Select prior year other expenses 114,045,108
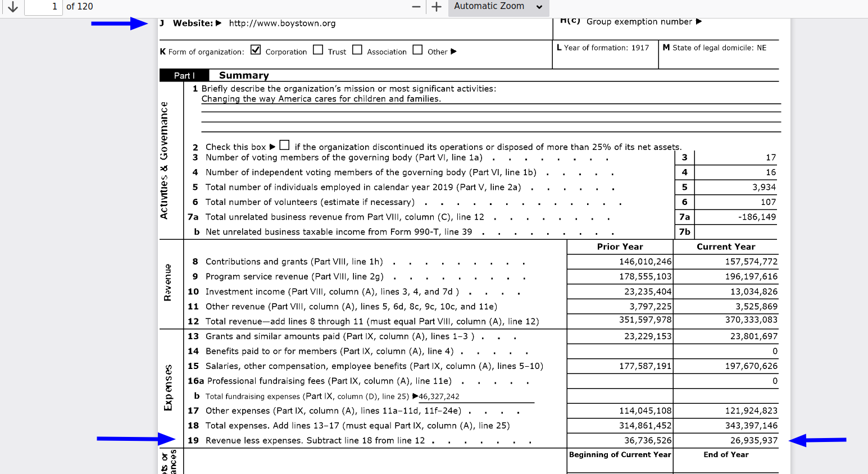868x474 pixels. 645,411
